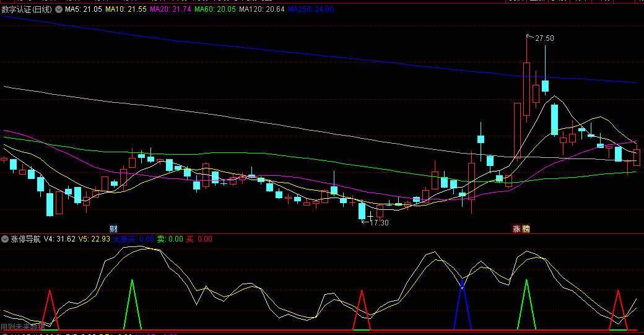This screenshot has width=644, height=335.
Task: Click the V4: 31.62 indicator value
Action: pos(59,239)
